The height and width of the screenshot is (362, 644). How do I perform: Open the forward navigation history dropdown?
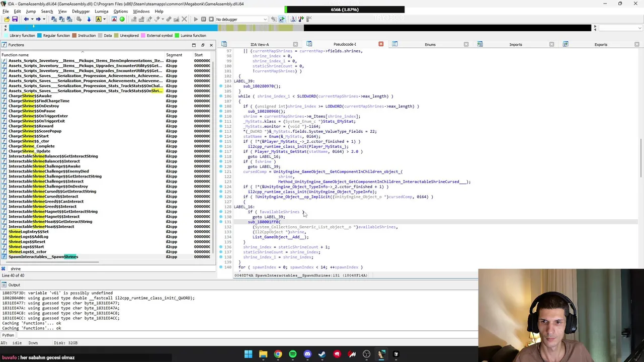44,19
